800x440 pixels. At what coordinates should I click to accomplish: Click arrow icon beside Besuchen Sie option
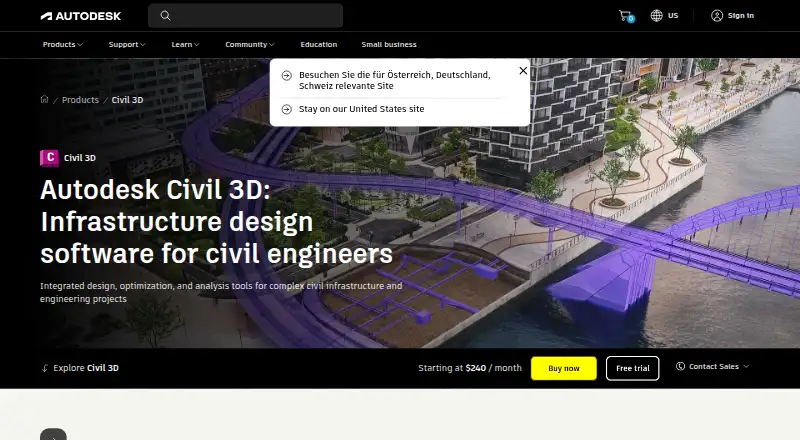coord(287,76)
